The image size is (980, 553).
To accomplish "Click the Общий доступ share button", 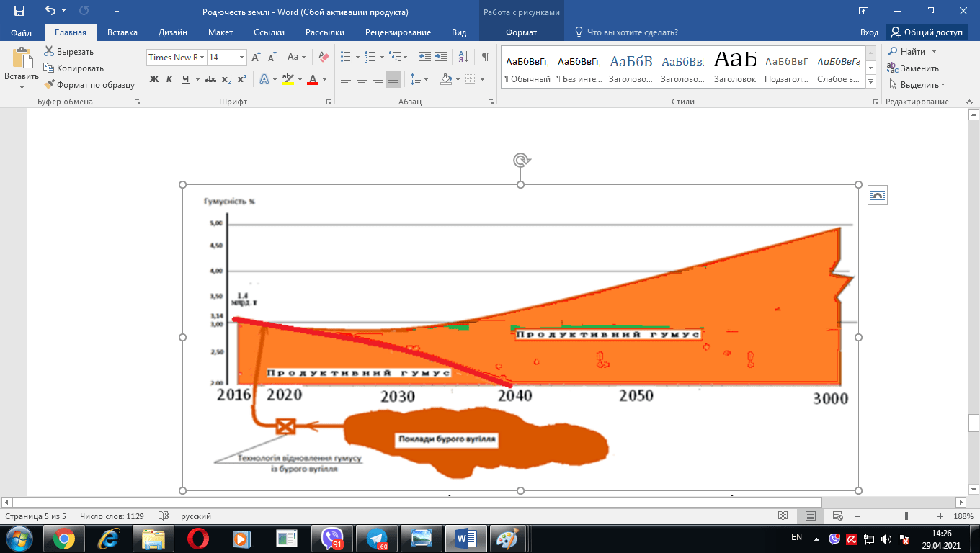I will (926, 32).
